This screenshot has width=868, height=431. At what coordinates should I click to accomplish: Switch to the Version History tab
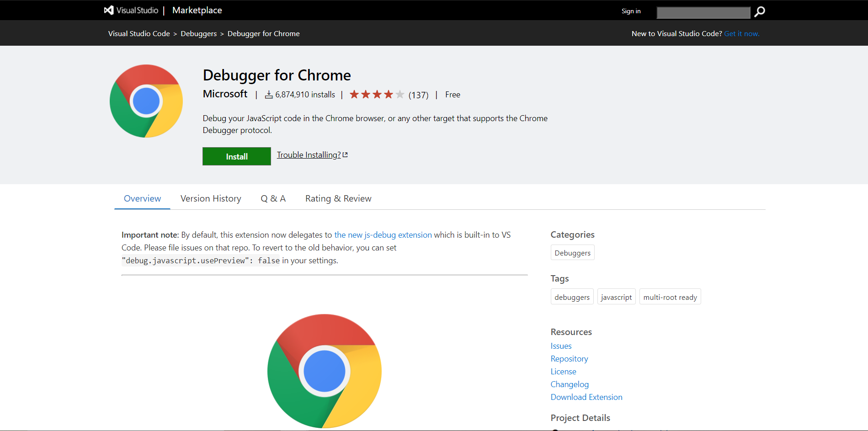point(211,198)
